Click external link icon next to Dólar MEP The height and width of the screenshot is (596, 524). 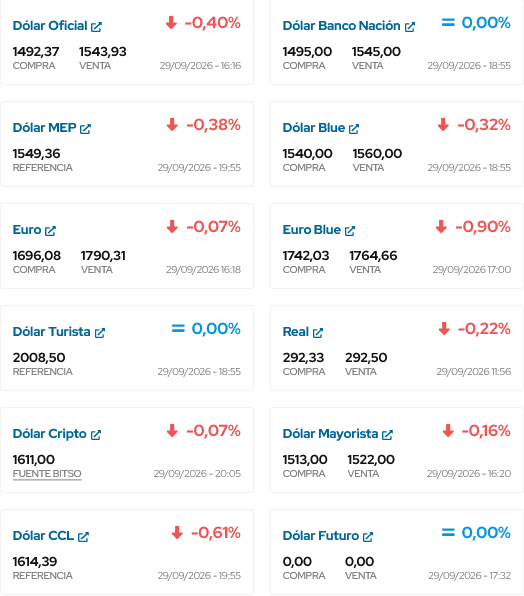[85, 129]
